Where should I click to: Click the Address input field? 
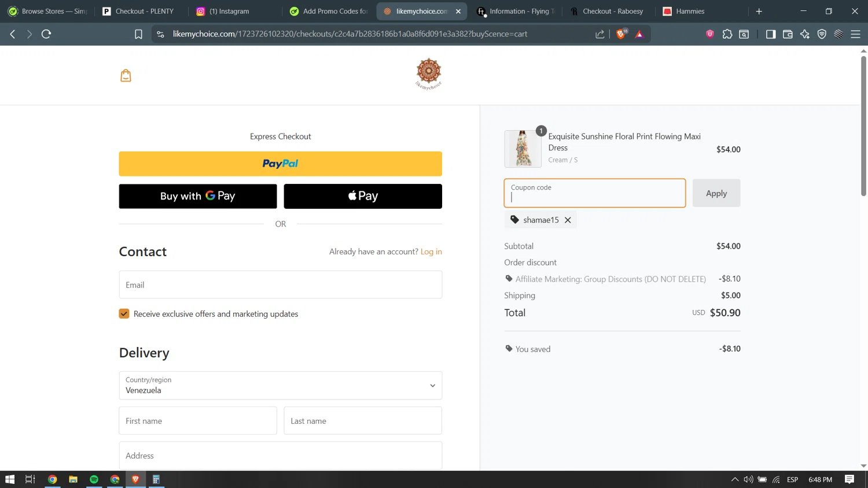pos(281,456)
